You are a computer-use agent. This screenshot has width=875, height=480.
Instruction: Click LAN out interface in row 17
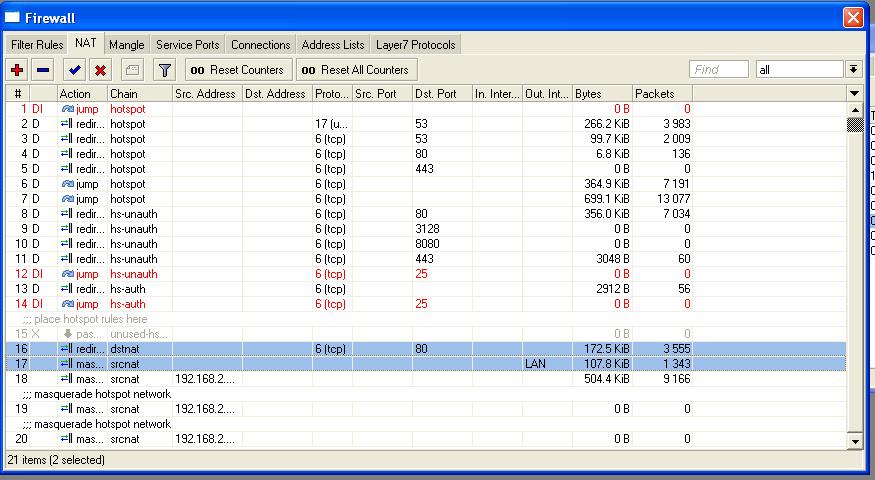pyautogui.click(x=535, y=364)
